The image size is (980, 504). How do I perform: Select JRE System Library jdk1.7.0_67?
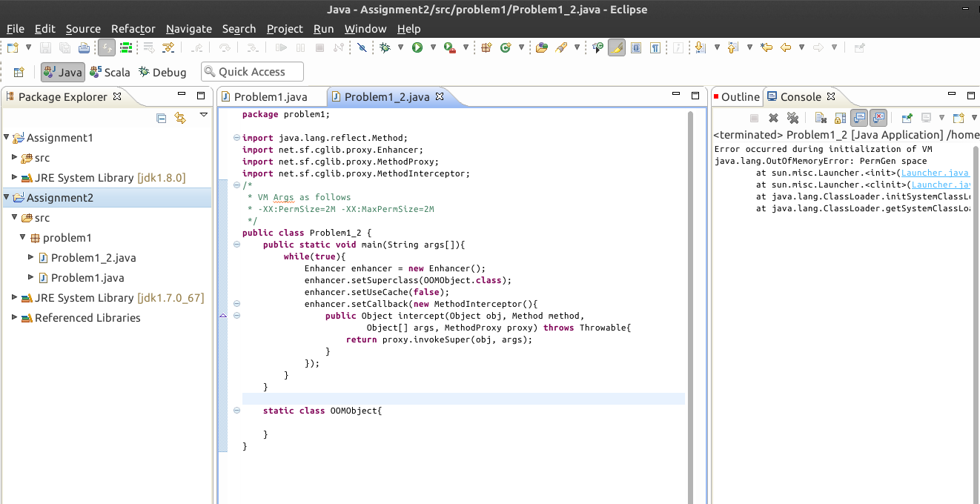119,297
